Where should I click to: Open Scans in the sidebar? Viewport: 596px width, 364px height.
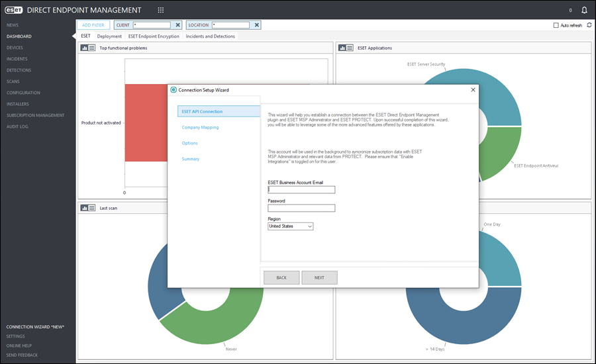point(13,81)
